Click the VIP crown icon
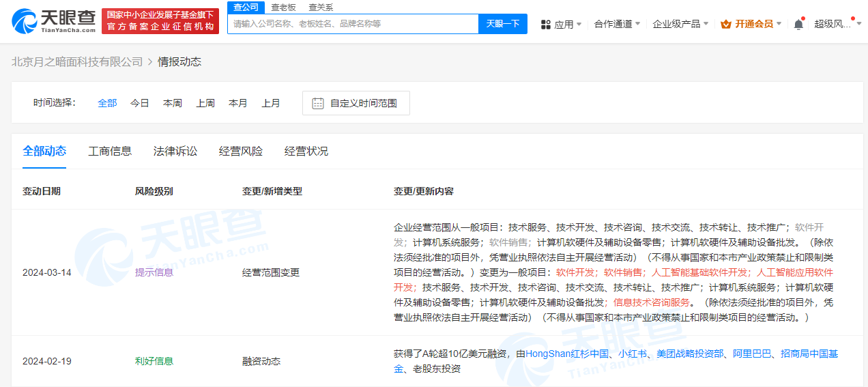 (x=725, y=24)
